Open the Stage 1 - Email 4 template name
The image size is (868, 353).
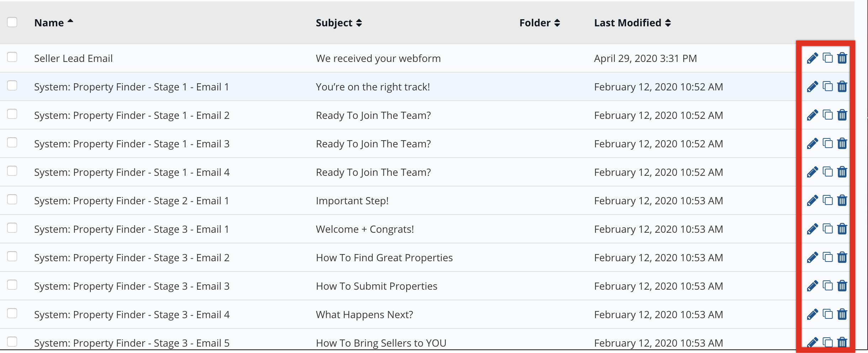[x=132, y=172]
